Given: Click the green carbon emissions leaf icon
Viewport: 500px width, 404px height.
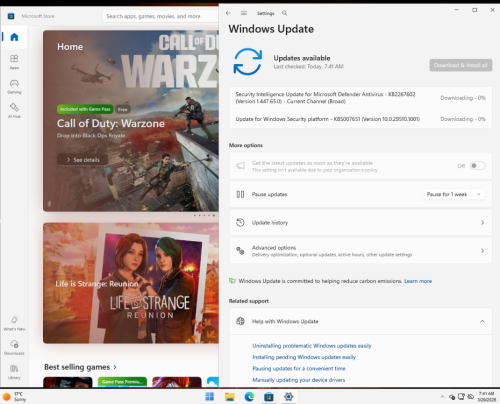Looking at the screenshot, I should 232,281.
